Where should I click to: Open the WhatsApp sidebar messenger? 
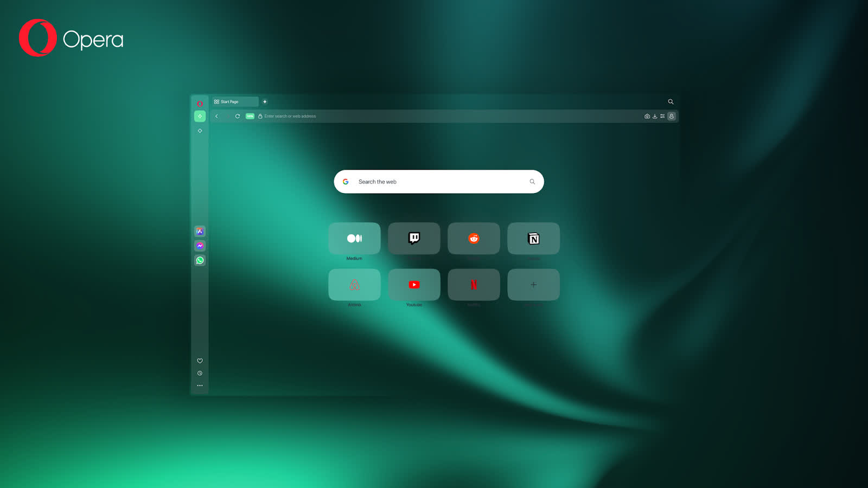tap(200, 260)
